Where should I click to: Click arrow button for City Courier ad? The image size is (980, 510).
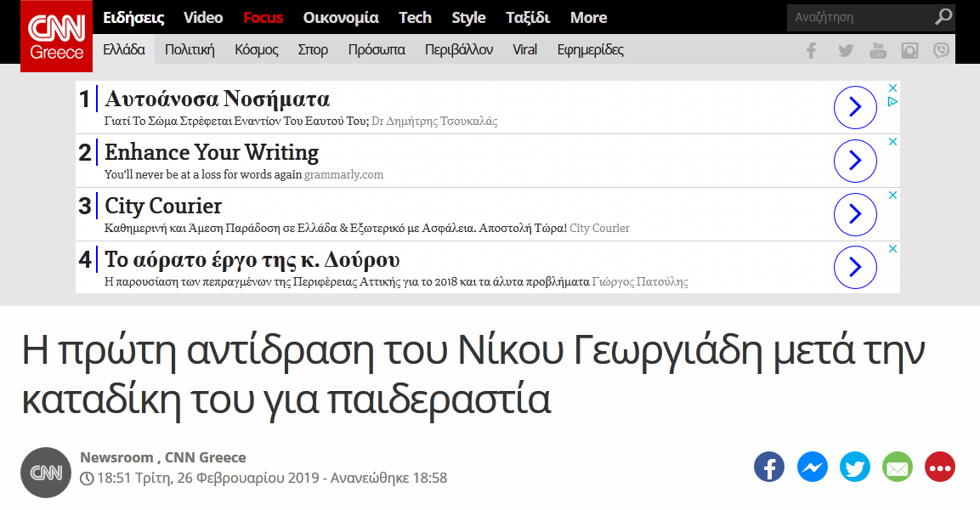(856, 214)
